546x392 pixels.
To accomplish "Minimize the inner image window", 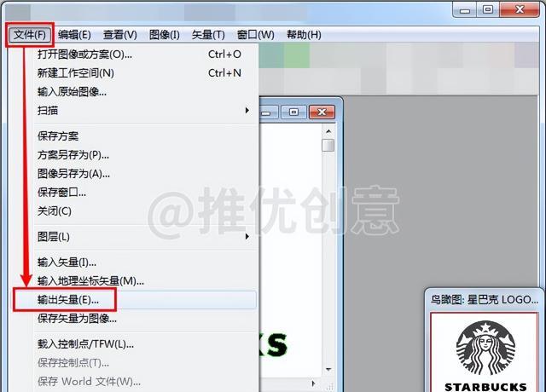I will [267, 112].
